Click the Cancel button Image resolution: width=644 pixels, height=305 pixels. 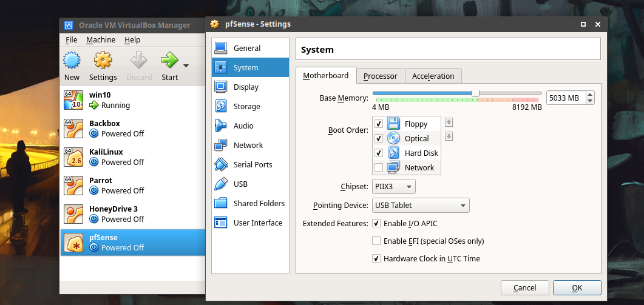pos(525,288)
